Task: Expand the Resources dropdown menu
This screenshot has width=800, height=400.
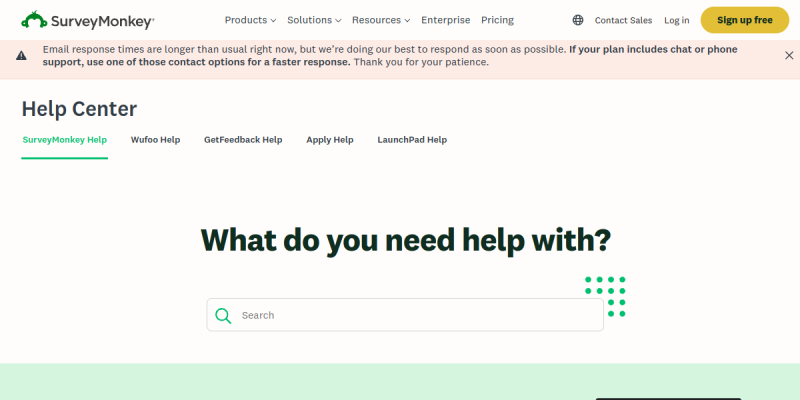Action: click(381, 20)
